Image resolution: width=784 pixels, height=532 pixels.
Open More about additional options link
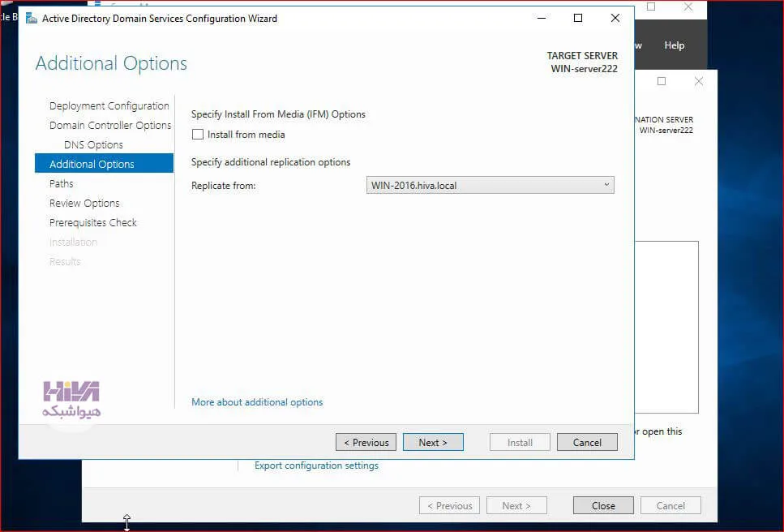[x=257, y=402]
